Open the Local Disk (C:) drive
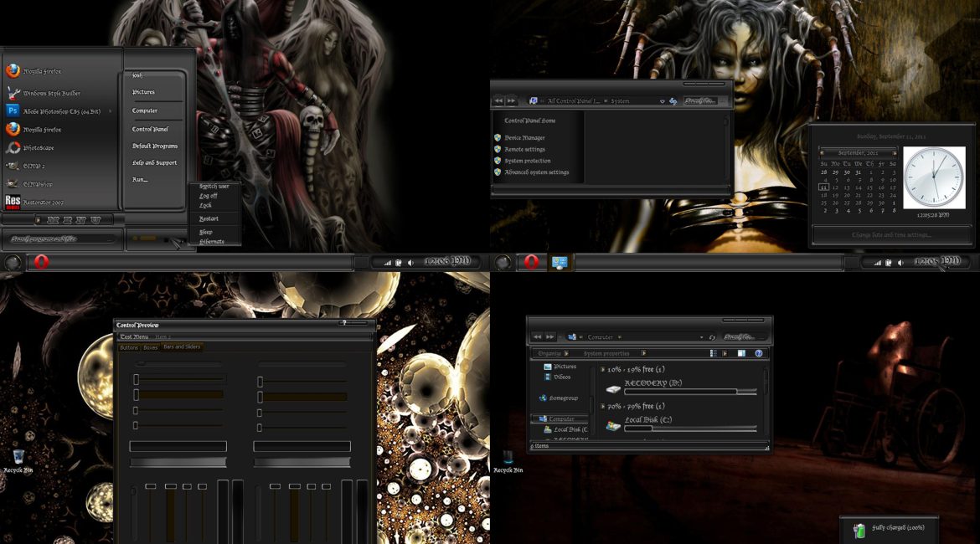This screenshot has height=544, width=980. pos(647,419)
